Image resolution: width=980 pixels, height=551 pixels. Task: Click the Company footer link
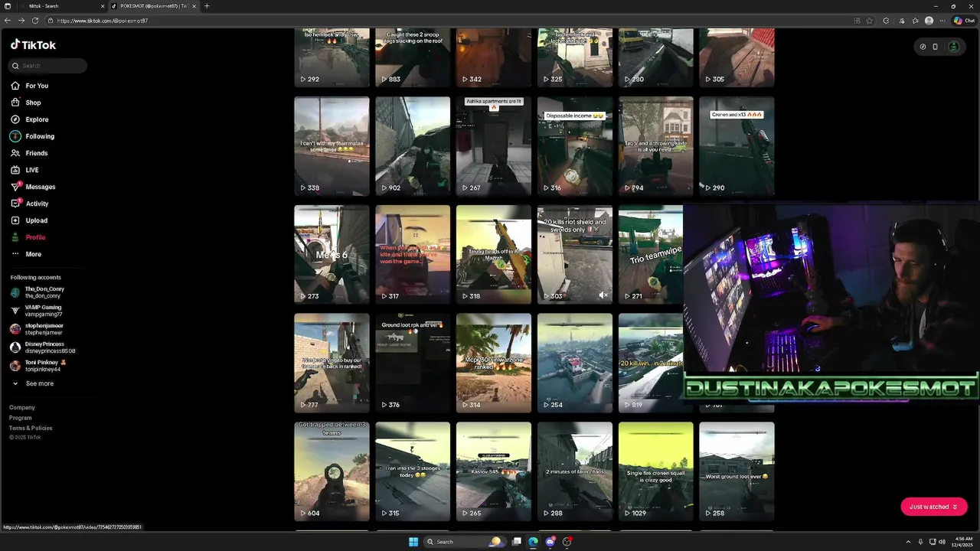click(x=22, y=408)
